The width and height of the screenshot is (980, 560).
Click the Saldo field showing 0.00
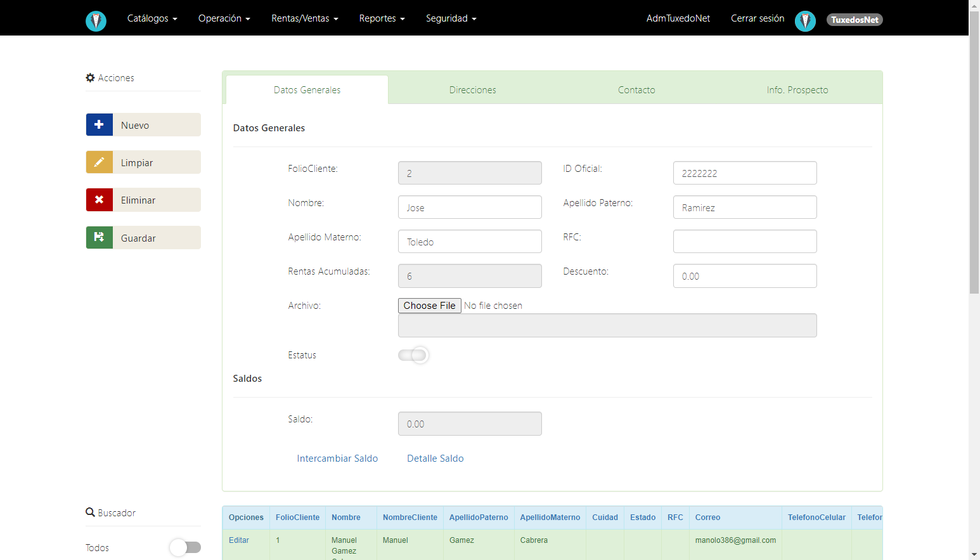[x=470, y=424]
